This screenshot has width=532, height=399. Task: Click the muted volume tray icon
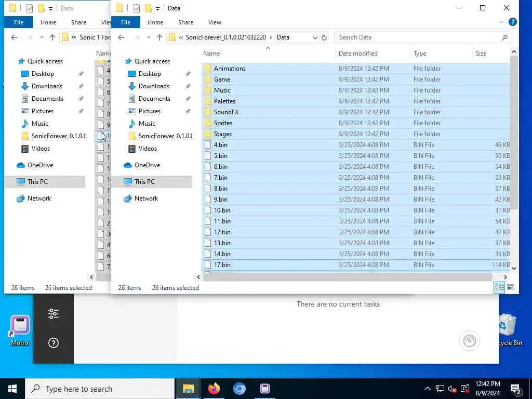(453, 389)
